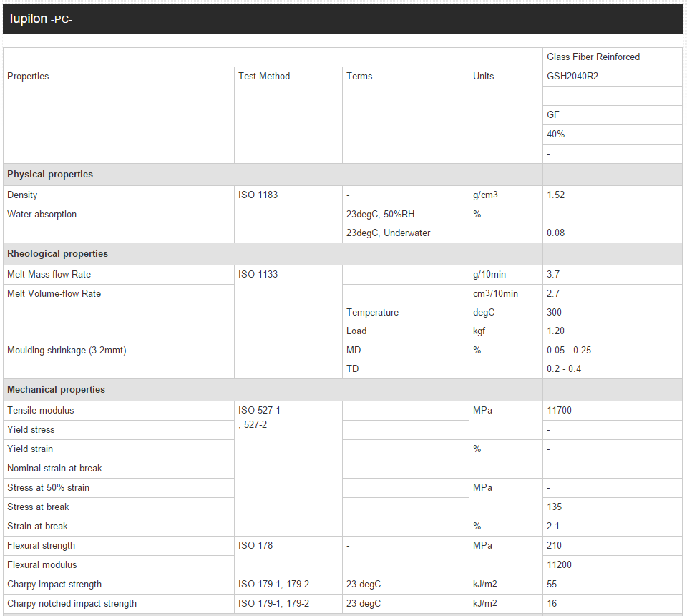
Task: Click the Iupilon -PC- header title
Action: [41, 19]
